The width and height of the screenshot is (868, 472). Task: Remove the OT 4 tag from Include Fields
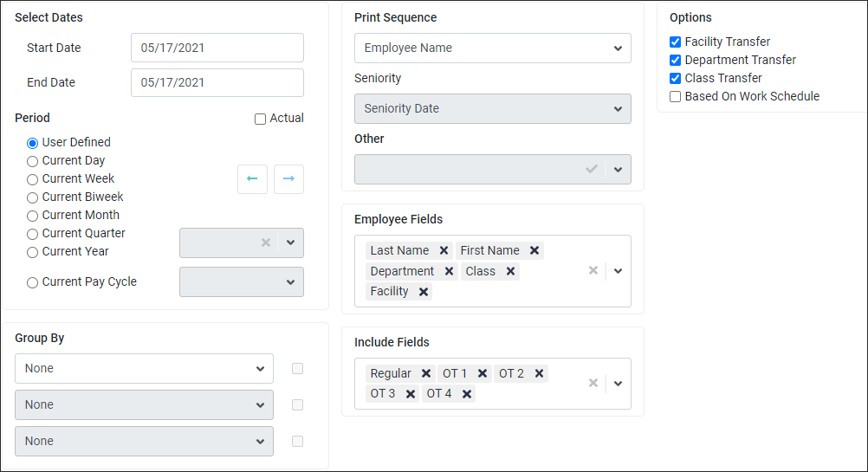click(x=467, y=394)
